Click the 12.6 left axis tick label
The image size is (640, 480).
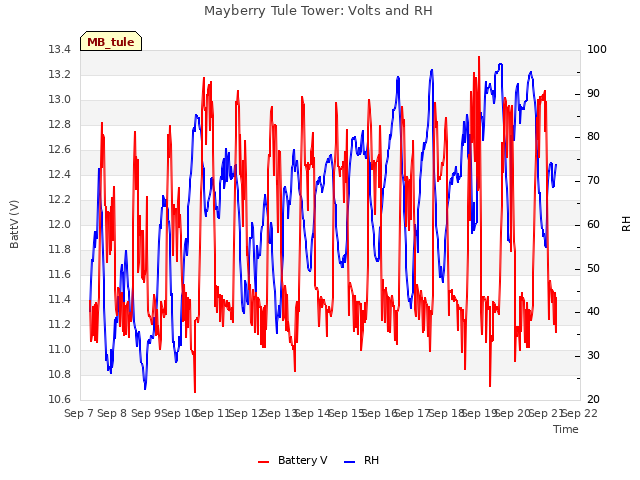click(60, 150)
